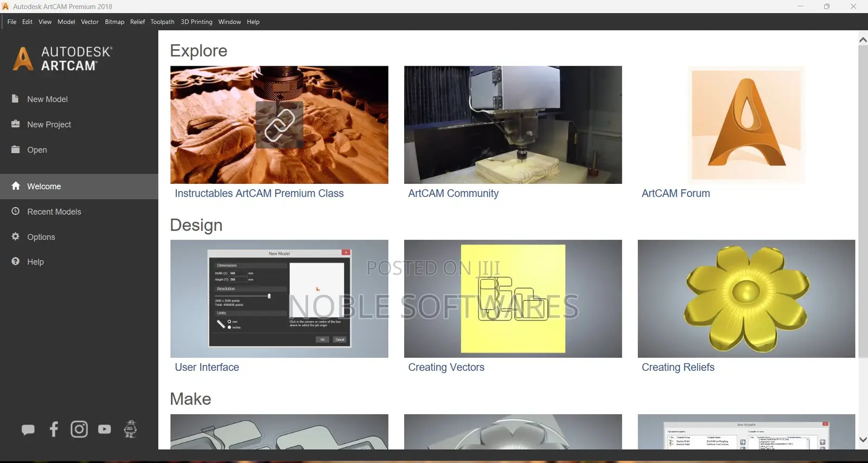Image resolution: width=868 pixels, height=463 pixels.
Task: Click the Recent Models label in sidebar
Action: pos(54,211)
